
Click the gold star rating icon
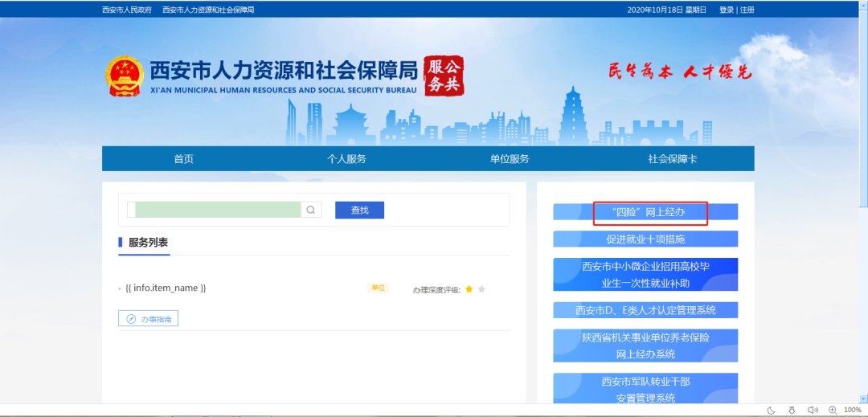coord(469,289)
